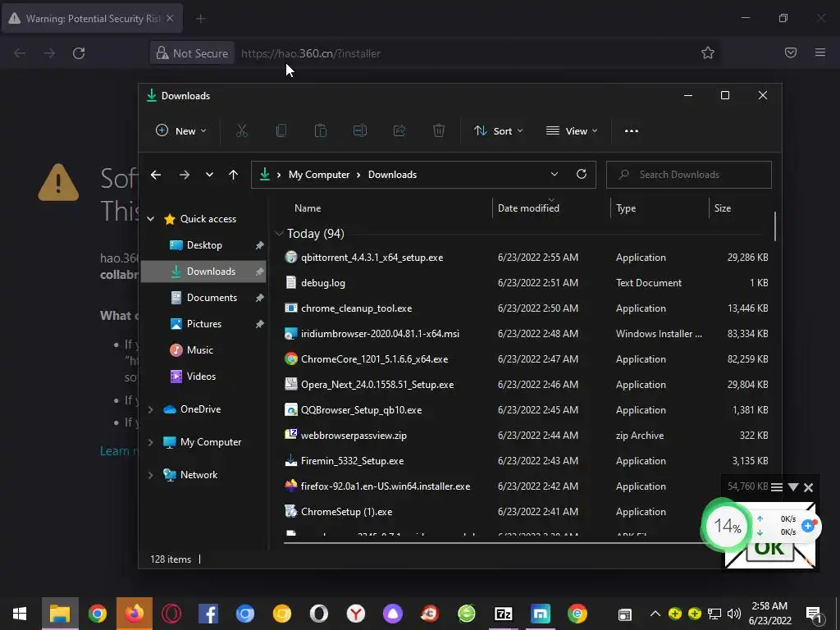Image resolution: width=840 pixels, height=630 pixels.
Task: Sort files by the Date modified column header
Action: 529,208
